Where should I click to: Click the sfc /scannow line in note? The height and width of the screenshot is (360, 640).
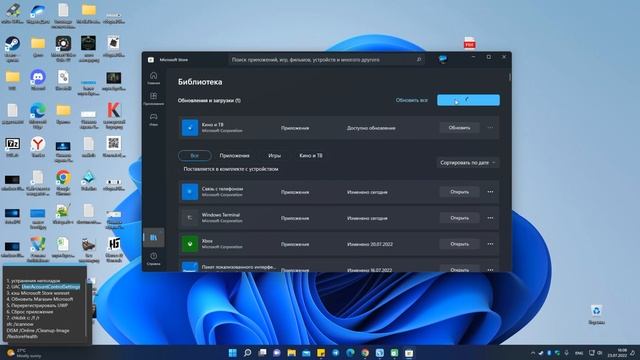point(20,324)
